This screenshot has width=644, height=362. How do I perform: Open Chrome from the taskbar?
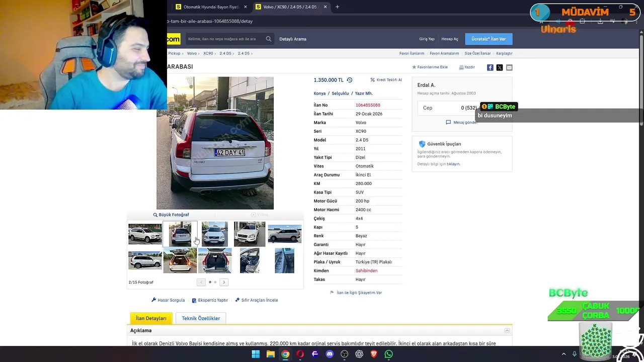click(x=285, y=354)
